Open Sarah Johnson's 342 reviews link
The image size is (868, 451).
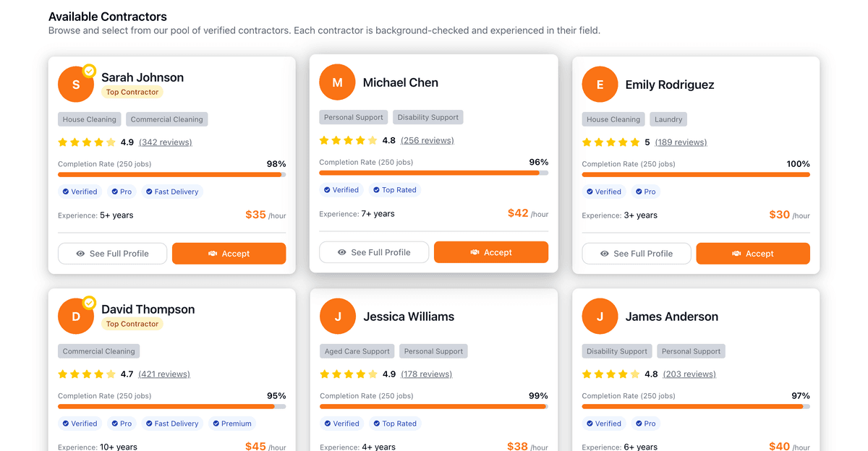pyautogui.click(x=165, y=142)
